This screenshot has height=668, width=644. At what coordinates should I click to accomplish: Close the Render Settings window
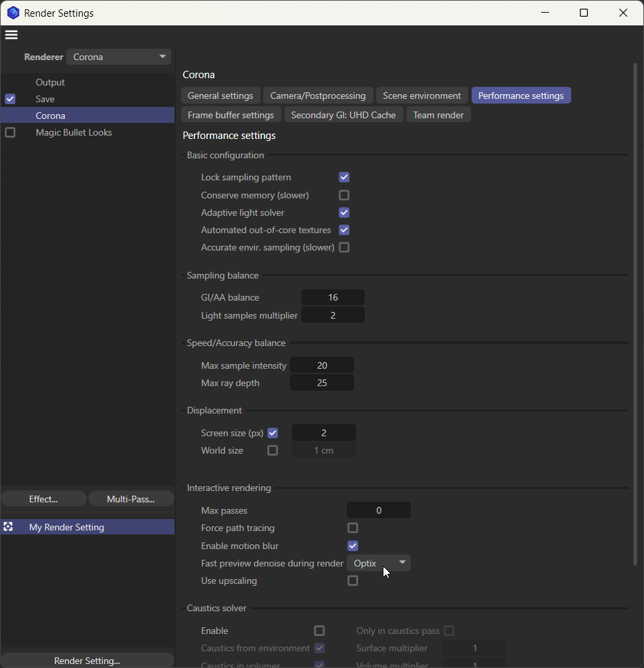coord(623,13)
